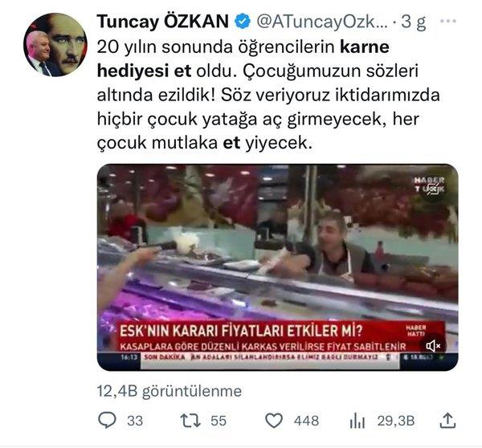Click the blue verified badge

coord(243,21)
